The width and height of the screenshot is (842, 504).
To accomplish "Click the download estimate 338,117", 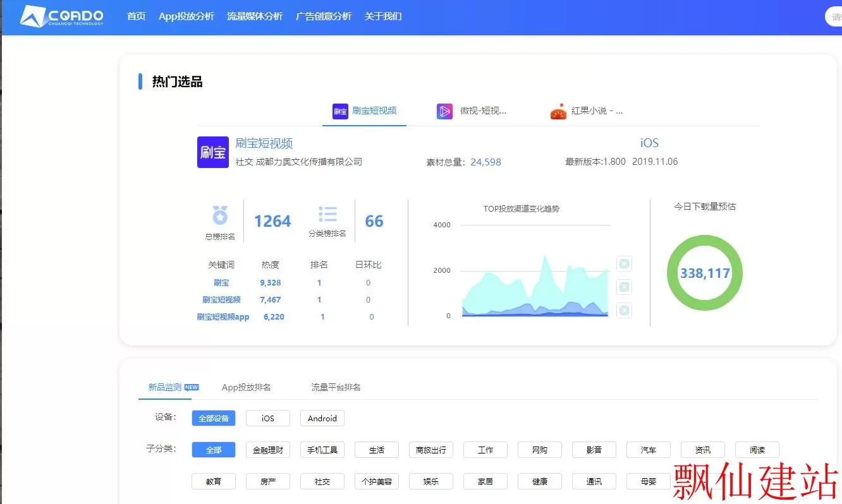I will (x=705, y=273).
